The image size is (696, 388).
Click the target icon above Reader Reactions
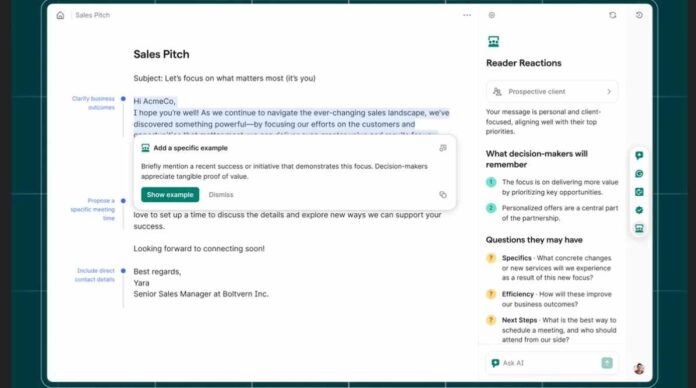pos(492,15)
